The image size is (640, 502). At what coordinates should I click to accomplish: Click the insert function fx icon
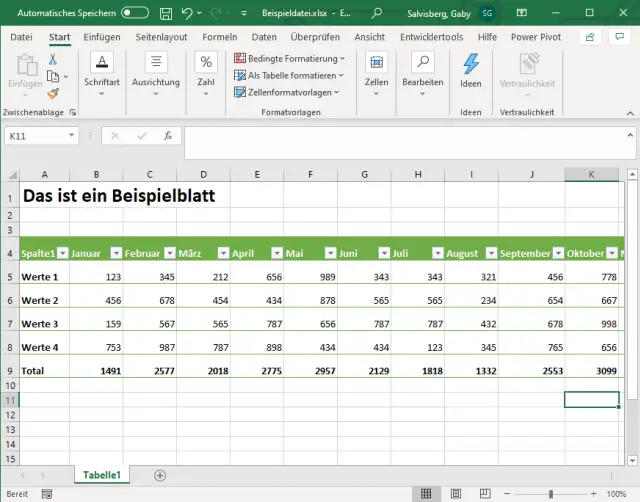[x=168, y=135]
